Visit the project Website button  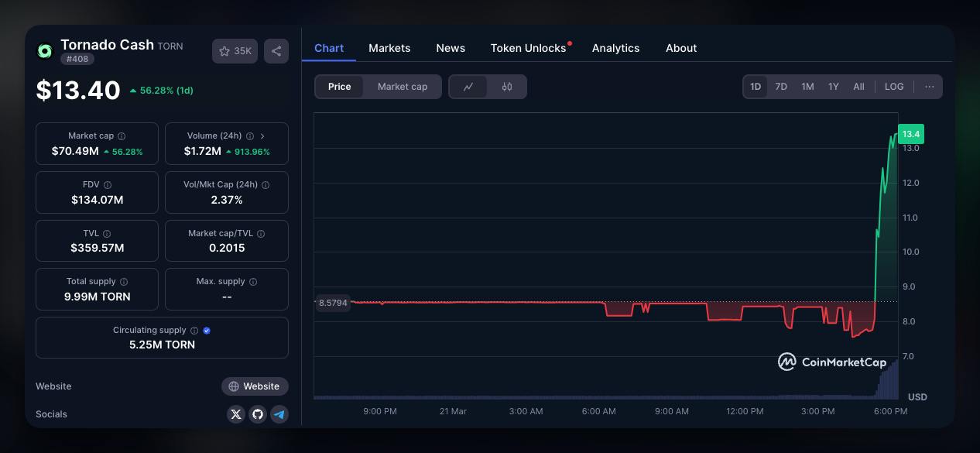tap(255, 386)
